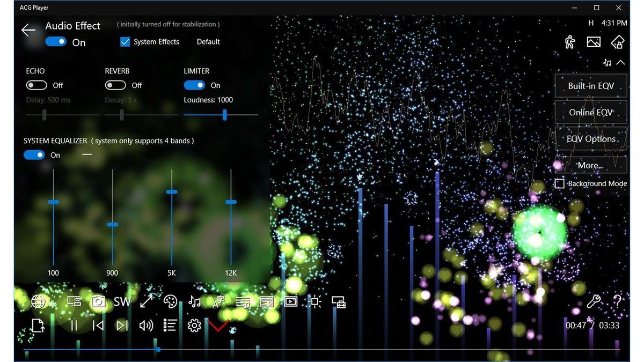Open the brightness adjustment icon

tap(315, 301)
